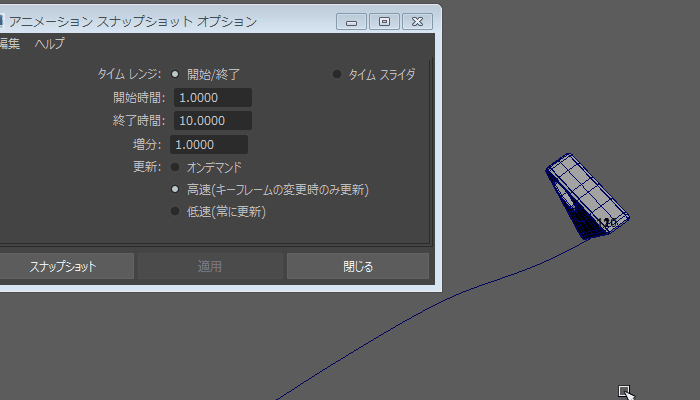Select the wireframe box object in viewport

tap(586, 194)
